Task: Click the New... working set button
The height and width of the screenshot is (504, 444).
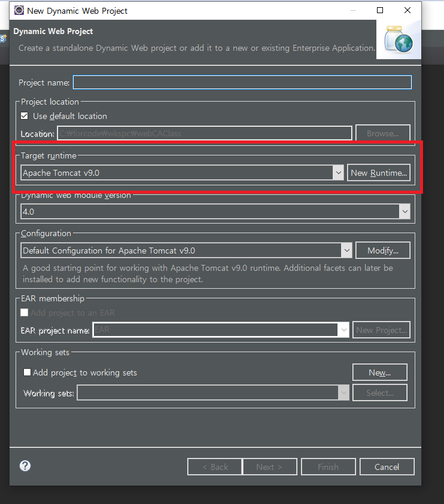Action: [x=380, y=372]
